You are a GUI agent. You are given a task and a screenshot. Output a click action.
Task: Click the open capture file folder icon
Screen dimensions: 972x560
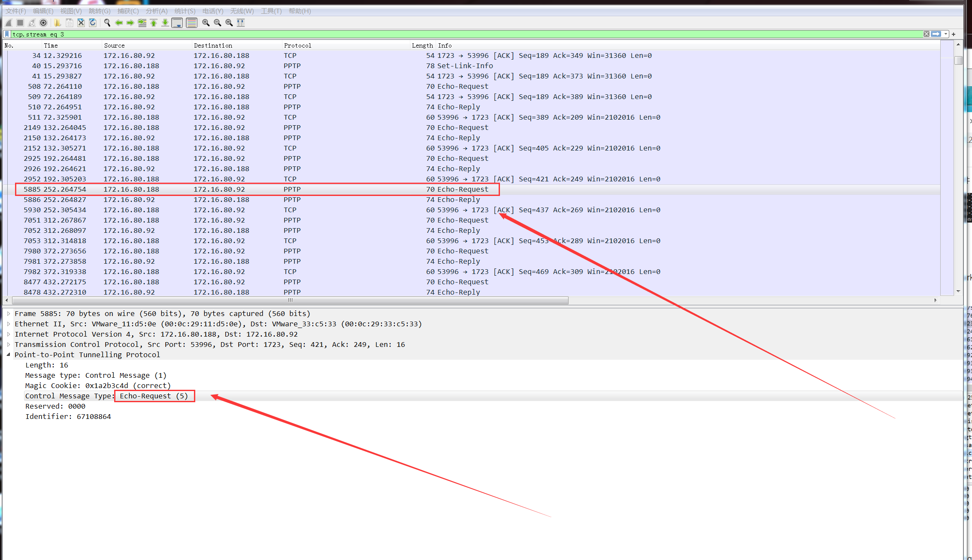pos(58,23)
